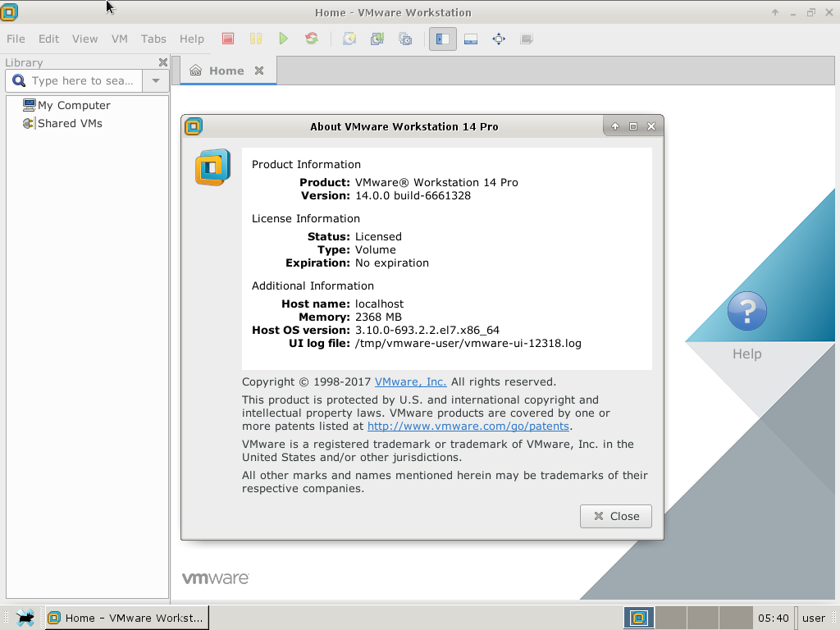Open the vmware.com/go/patents link
This screenshot has height=630, width=840.
pos(468,426)
